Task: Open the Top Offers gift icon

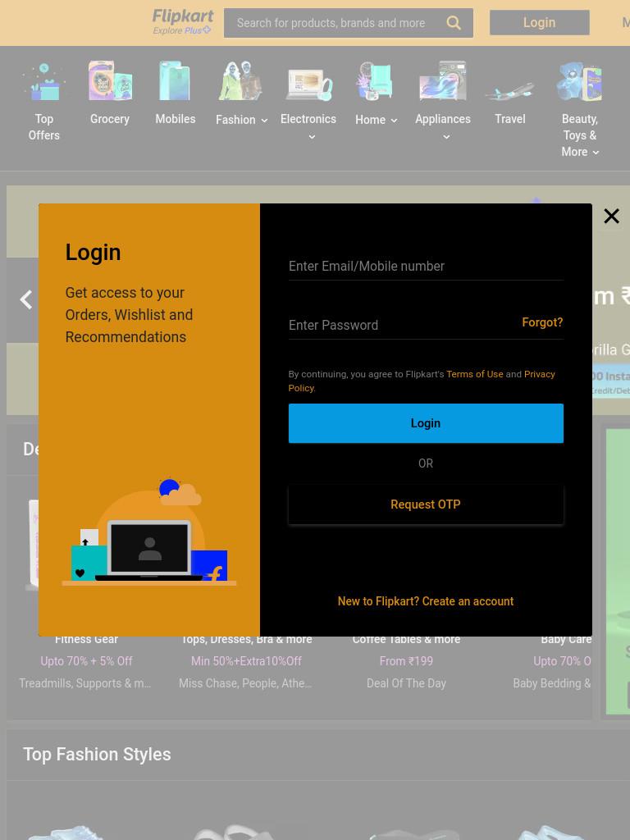Action: coord(44,81)
